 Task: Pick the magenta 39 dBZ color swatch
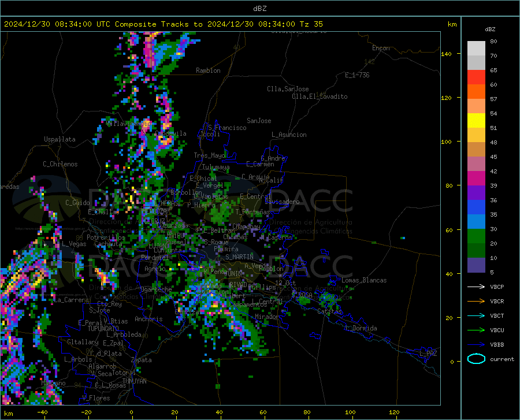[476, 179]
